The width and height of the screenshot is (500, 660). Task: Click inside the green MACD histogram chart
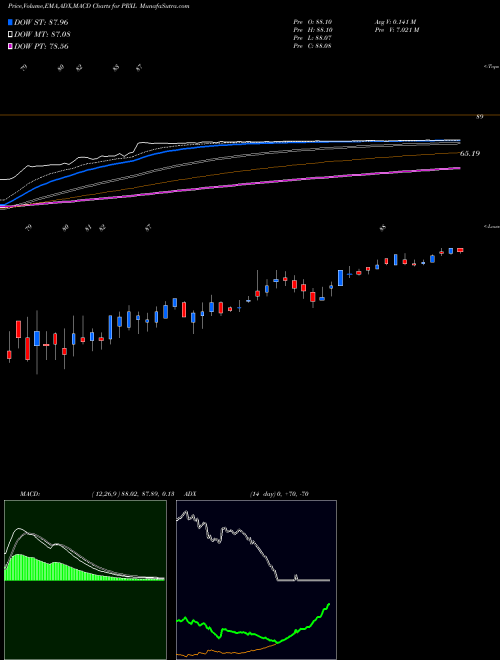pyautogui.click(x=85, y=580)
